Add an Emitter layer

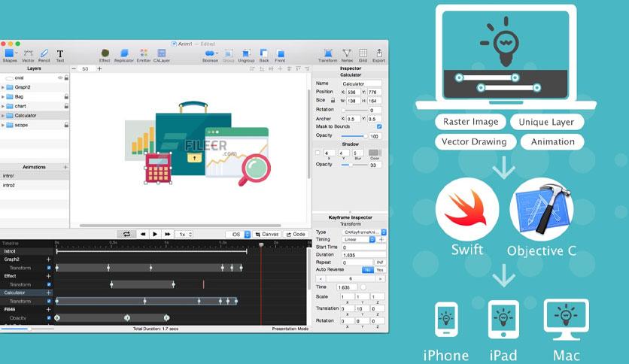tap(144, 56)
